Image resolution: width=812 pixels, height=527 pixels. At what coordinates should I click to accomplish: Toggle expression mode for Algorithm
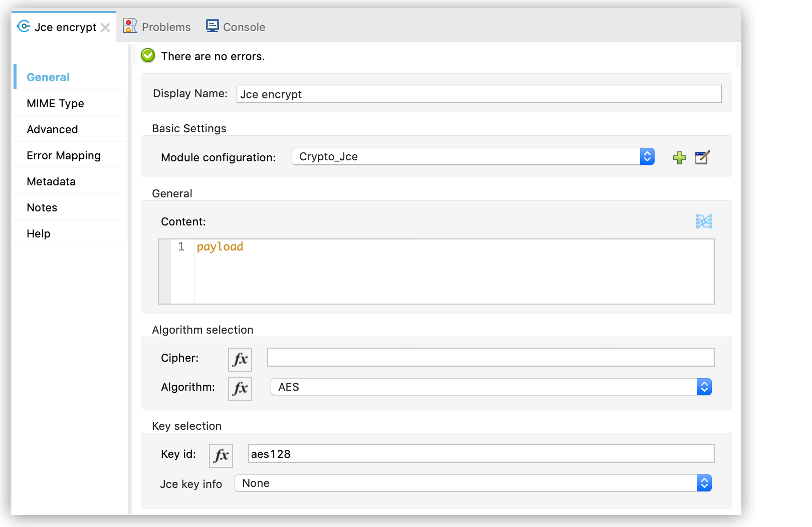point(240,388)
